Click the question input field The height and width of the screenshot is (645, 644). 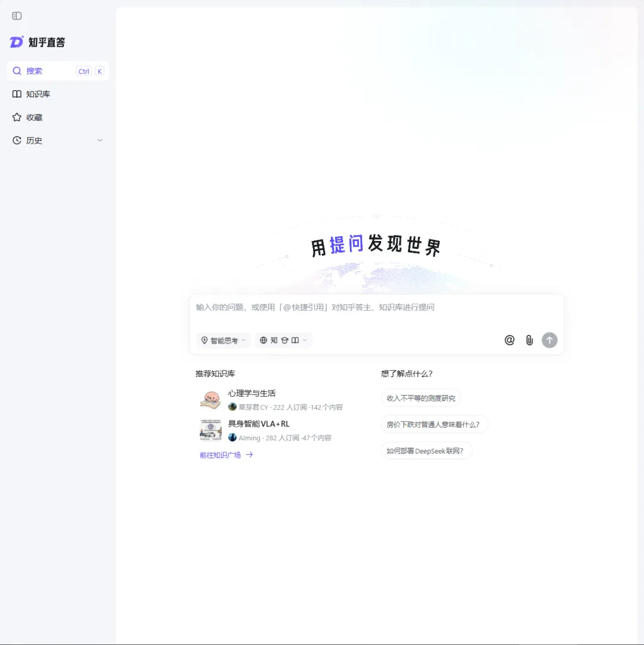pyautogui.click(x=376, y=308)
